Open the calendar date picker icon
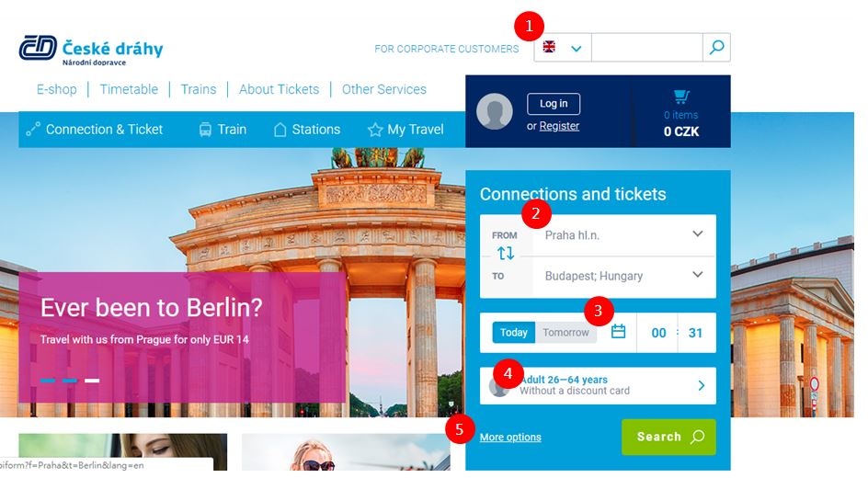The height and width of the screenshot is (478, 868). pos(618,332)
